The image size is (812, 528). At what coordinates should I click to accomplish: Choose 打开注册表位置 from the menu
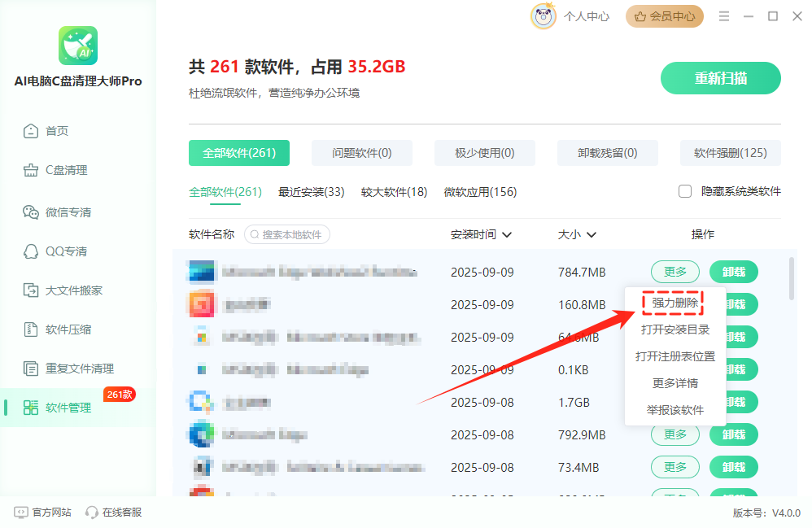(674, 356)
